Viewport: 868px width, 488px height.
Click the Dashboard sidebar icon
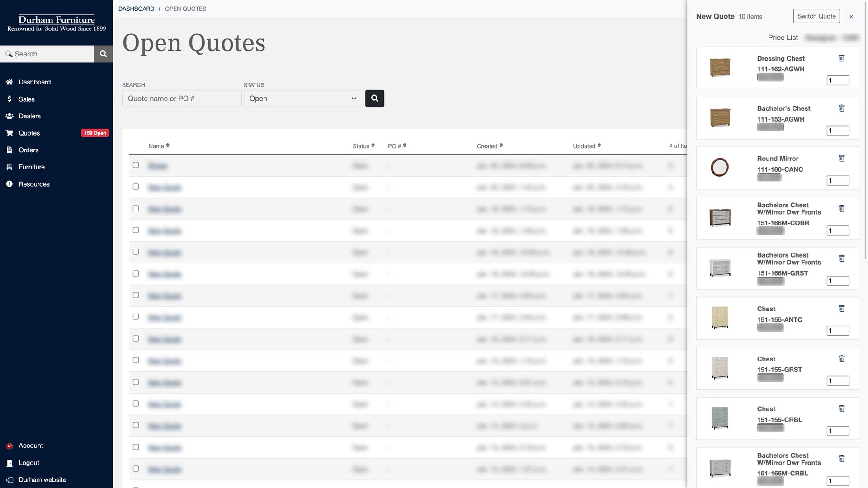click(x=9, y=82)
